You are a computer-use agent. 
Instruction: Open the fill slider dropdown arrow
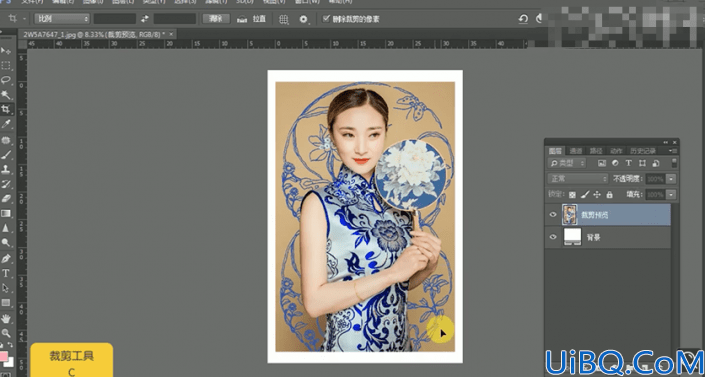tap(671, 195)
